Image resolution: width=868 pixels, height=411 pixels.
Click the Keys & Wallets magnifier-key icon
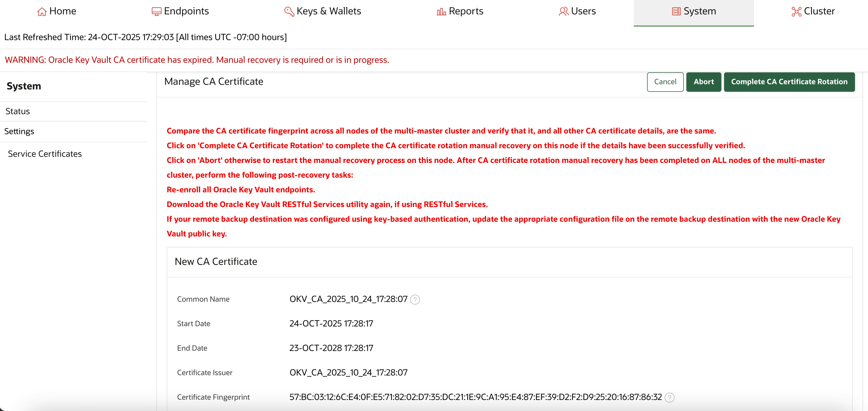click(x=288, y=11)
